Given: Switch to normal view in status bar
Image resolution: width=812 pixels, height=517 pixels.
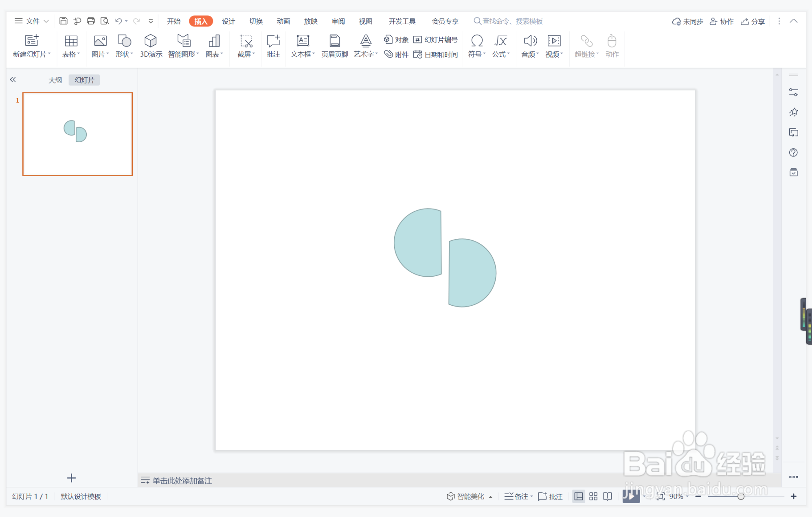Looking at the screenshot, I should pos(578,496).
